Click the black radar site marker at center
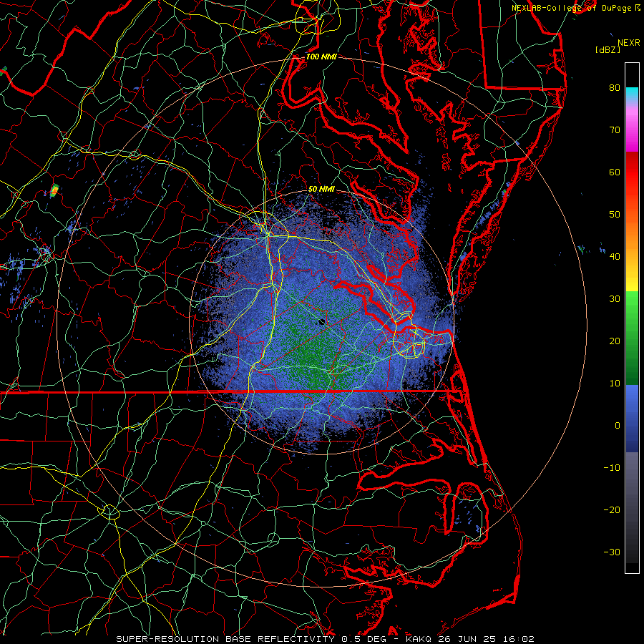 [323, 321]
